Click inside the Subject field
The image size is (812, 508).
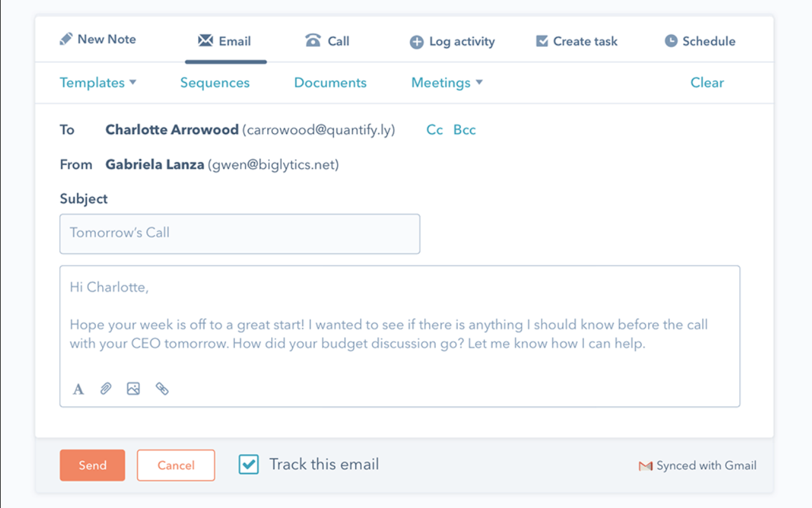(x=240, y=234)
